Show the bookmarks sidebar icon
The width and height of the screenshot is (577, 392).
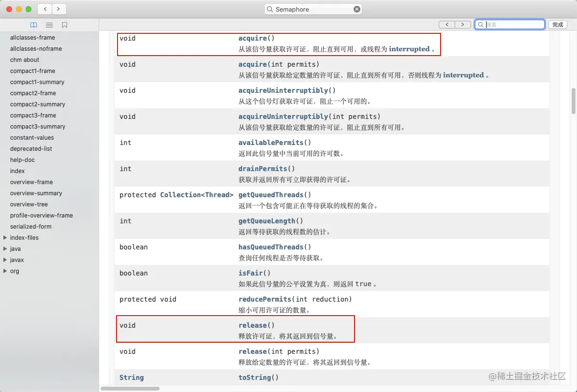(x=65, y=25)
